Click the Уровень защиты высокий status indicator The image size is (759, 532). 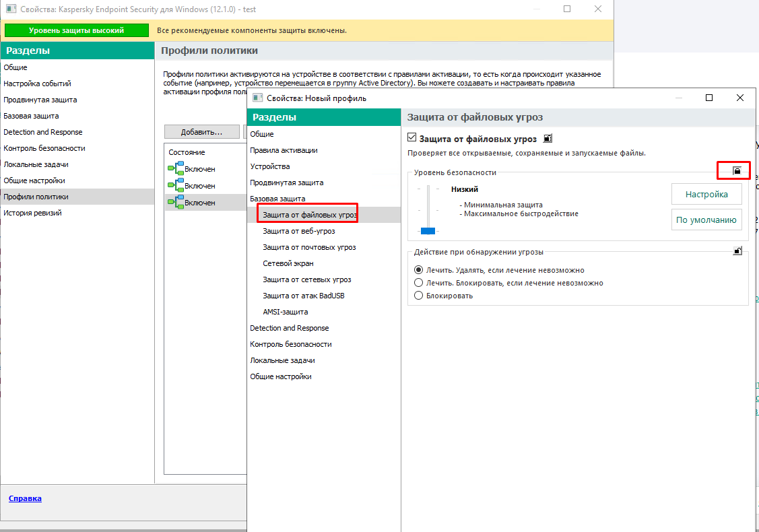click(77, 30)
